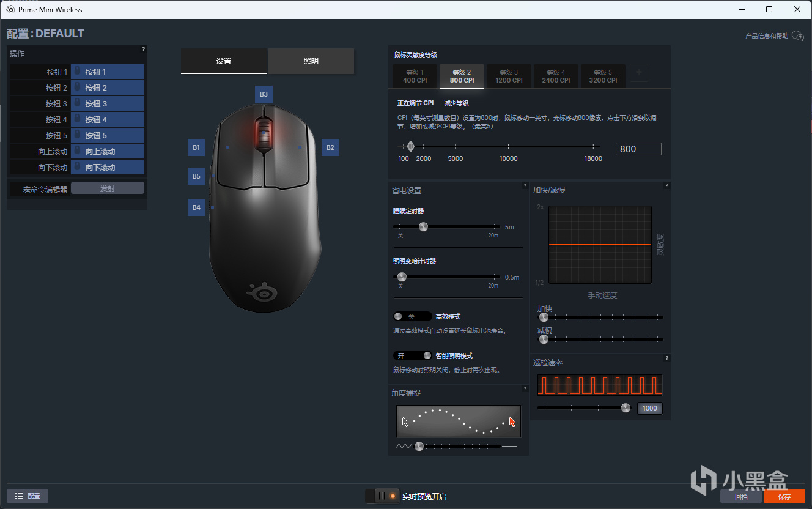
Task: Open the 产品信息和帮助 help link
Action: pyautogui.click(x=774, y=36)
